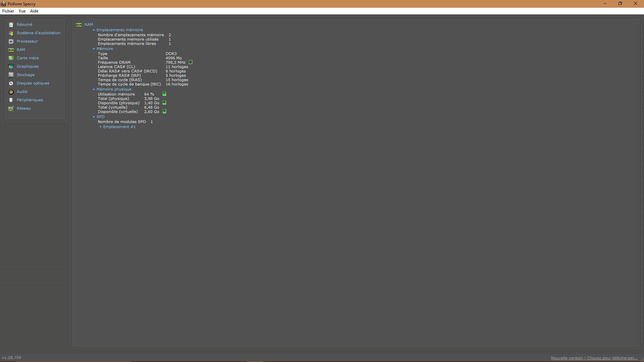Select the Délai RAS# vers CAS# row
Image resolution: width=644 pixels, height=362 pixels.
(142, 71)
